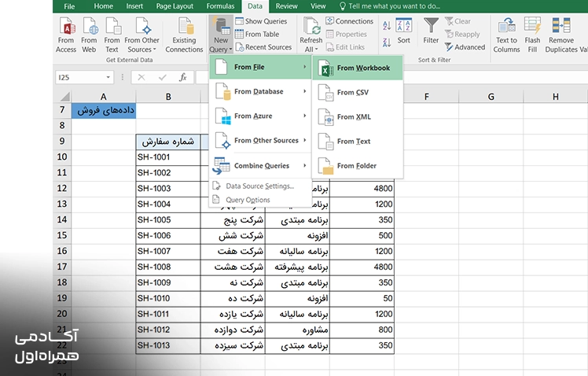Sort Z to A descending icon
The image size is (588, 376).
(387, 42)
